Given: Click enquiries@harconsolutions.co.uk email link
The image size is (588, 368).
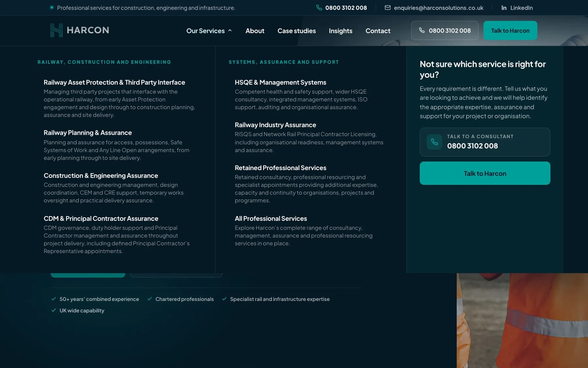Looking at the screenshot, I should (438, 8).
